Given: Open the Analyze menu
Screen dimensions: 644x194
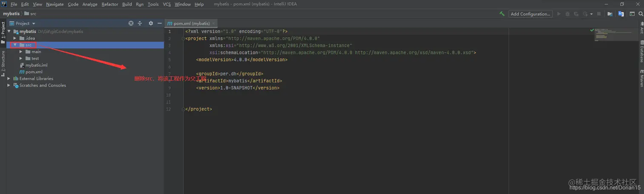Looking at the screenshot, I should [x=90, y=4].
